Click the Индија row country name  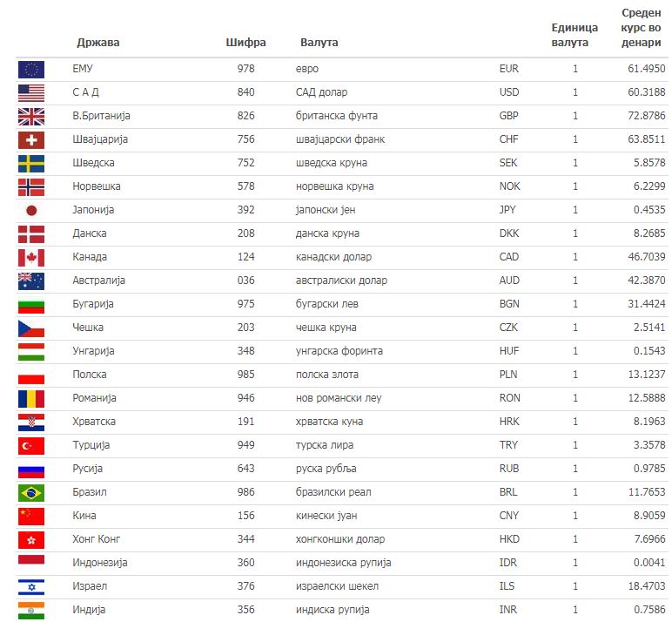90,610
